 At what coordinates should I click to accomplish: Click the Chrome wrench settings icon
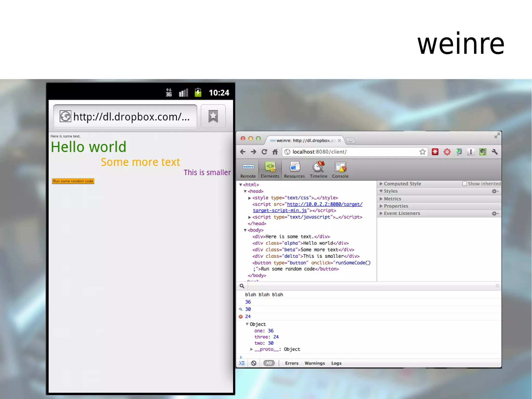[495, 152]
